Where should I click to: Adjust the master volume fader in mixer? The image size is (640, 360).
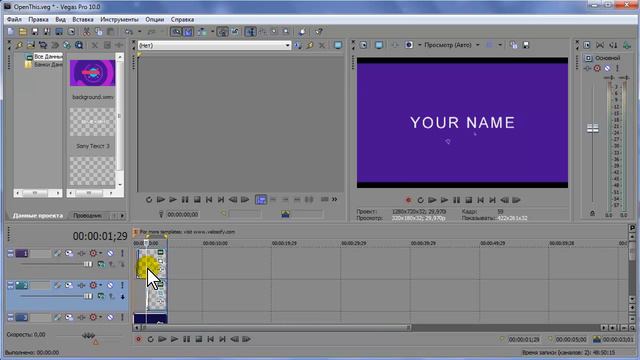[x=593, y=129]
